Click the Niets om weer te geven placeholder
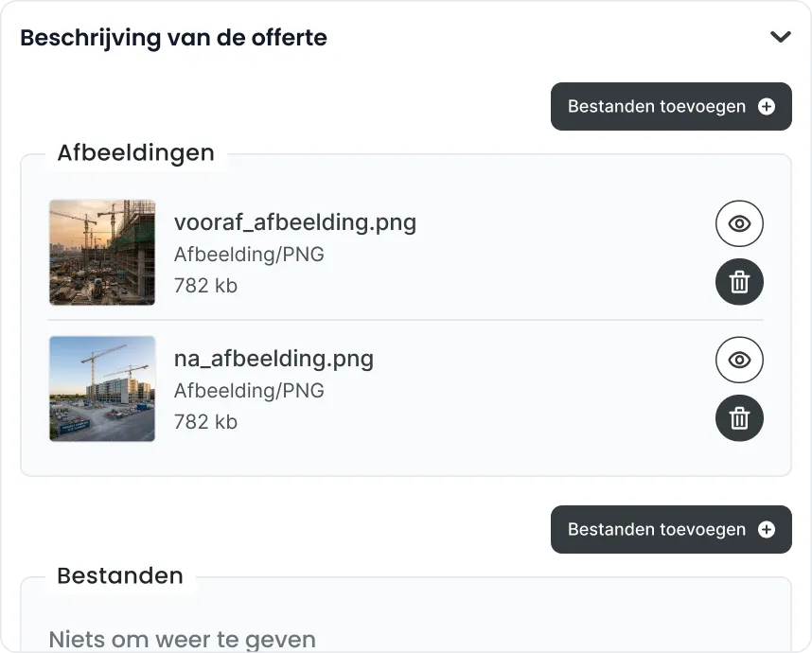 (x=183, y=640)
